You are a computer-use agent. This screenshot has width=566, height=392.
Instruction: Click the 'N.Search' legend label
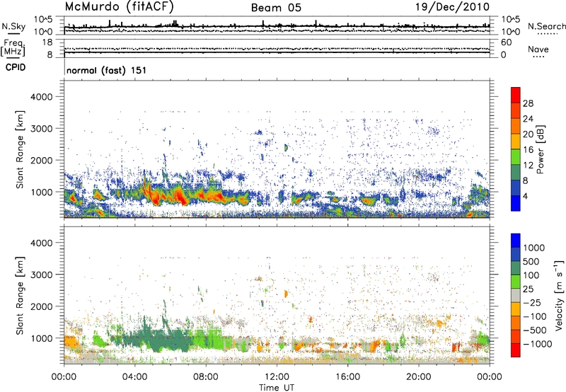[x=546, y=26]
